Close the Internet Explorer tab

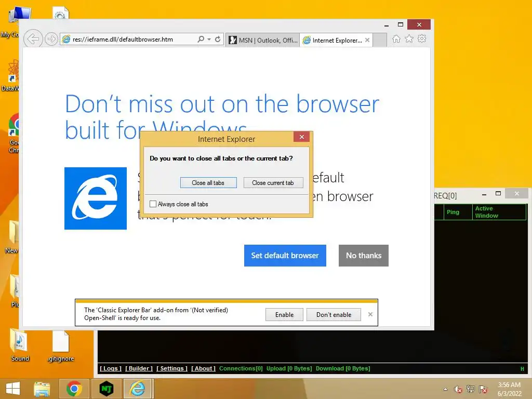367,40
